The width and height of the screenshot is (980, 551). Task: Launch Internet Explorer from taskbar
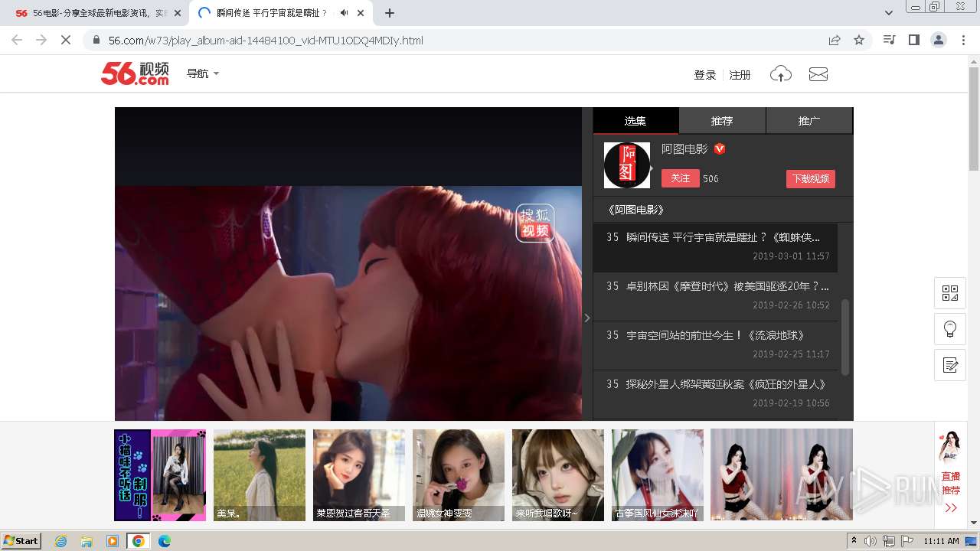[61, 541]
